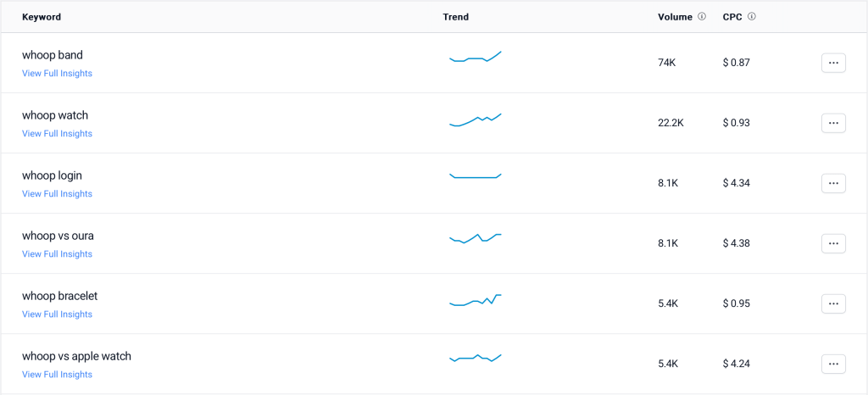Image resolution: width=868 pixels, height=395 pixels.
Task: Click the whoop bracelet trend sparkline
Action: tap(475, 300)
